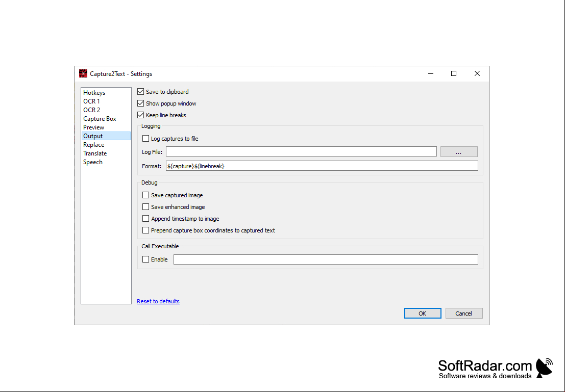Select OCR 1 in the sidebar
Viewport: 565px width, 392px height.
point(106,101)
